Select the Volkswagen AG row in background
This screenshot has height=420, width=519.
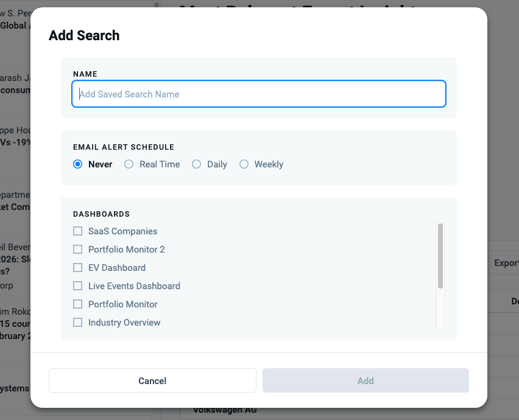(224, 411)
